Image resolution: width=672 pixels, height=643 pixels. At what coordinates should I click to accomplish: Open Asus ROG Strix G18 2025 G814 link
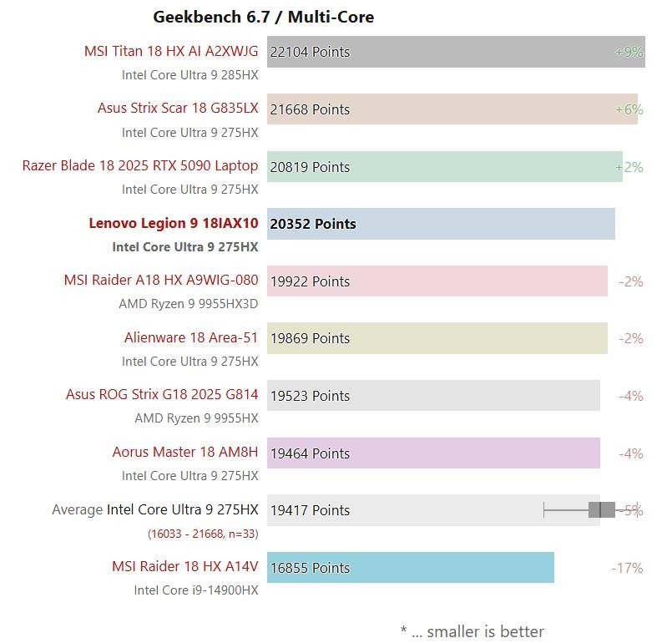[x=162, y=394]
